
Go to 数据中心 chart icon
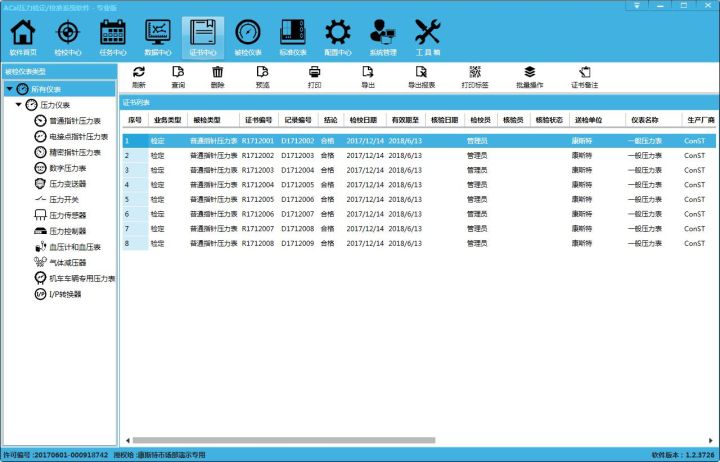[x=157, y=37]
